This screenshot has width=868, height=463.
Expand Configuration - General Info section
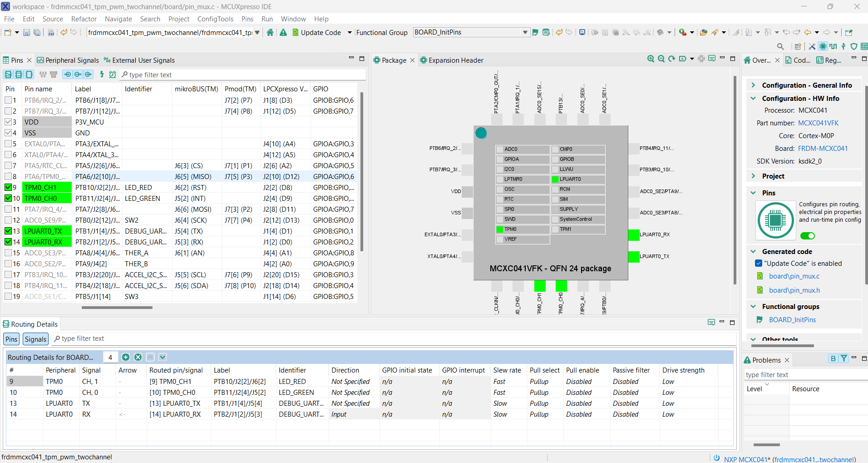click(754, 85)
